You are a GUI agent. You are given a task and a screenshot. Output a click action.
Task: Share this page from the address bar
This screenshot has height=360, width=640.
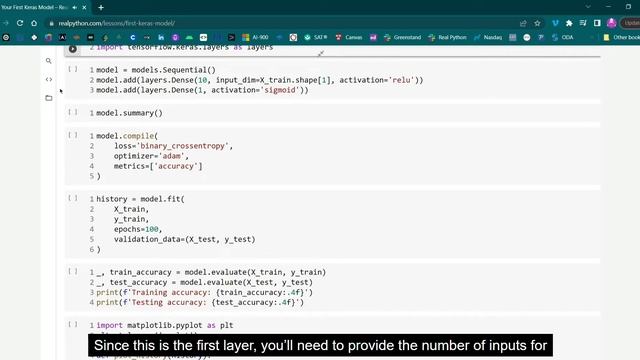523,23
